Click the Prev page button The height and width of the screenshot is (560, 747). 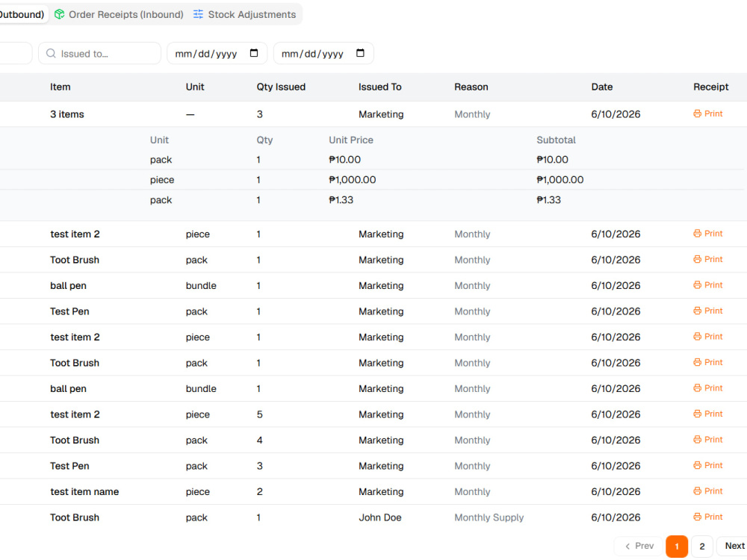(639, 547)
